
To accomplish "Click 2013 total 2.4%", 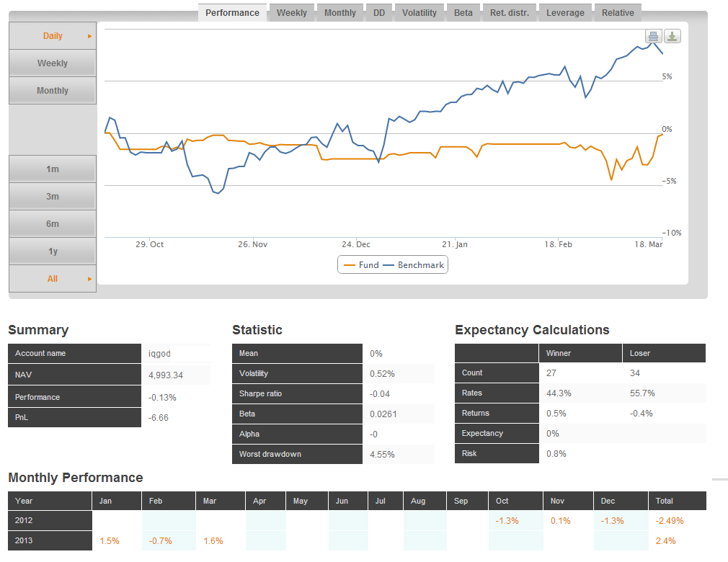I will pos(665,540).
